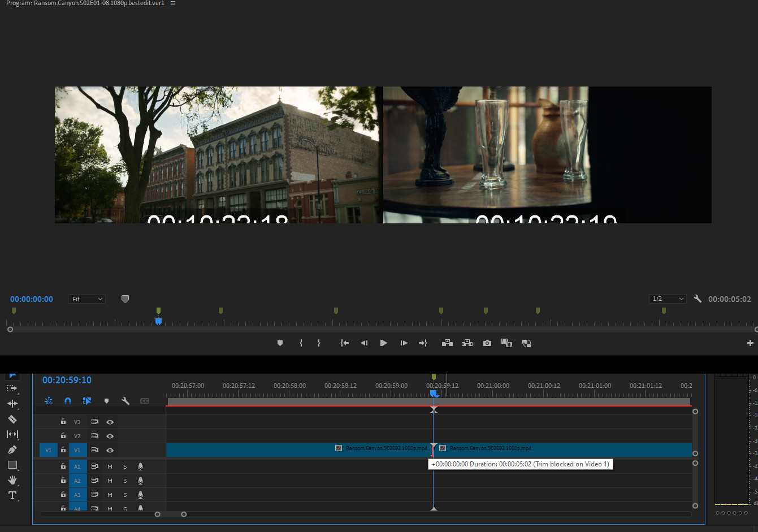
Task: Select the Rectangle tool
Action: [12, 465]
